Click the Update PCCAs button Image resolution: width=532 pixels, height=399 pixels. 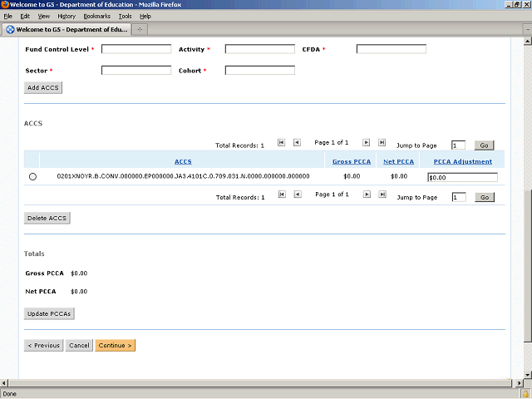tap(50, 314)
